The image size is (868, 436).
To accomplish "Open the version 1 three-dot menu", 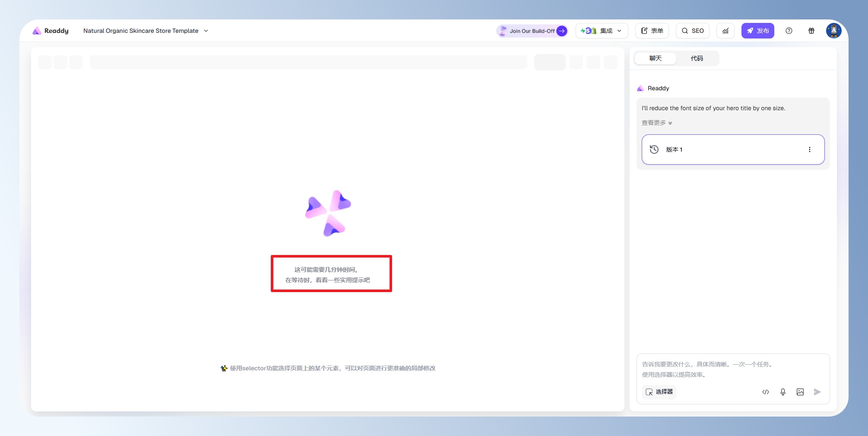I will 809,150.
